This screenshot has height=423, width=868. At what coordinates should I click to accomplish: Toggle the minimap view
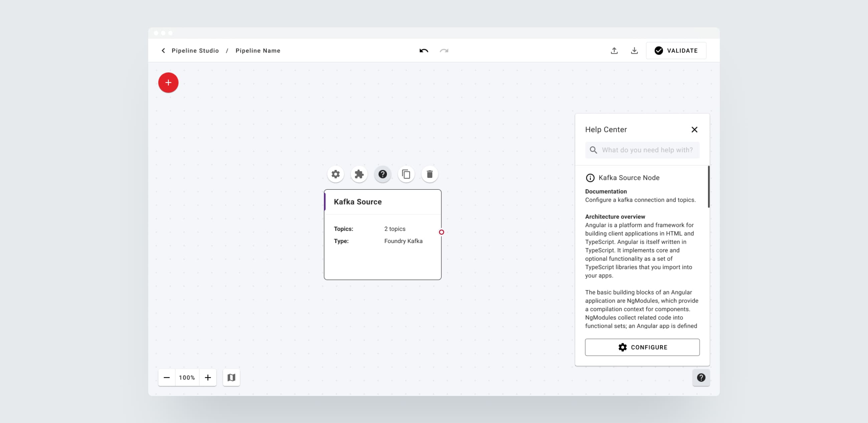coord(231,378)
